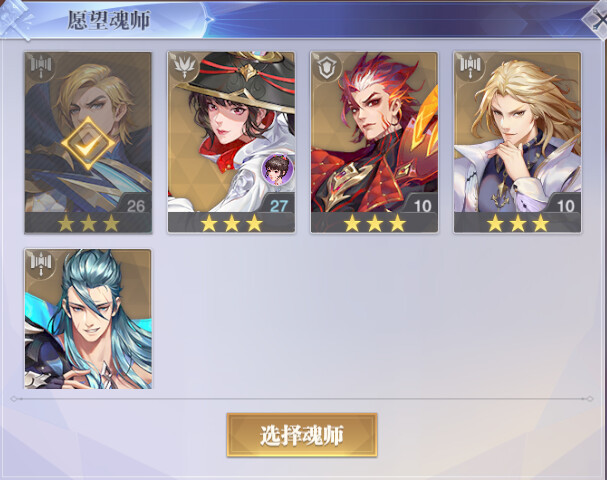Screen dimensions: 607x480
Task: Select the long blond-haired hero card
Action: 518,142
